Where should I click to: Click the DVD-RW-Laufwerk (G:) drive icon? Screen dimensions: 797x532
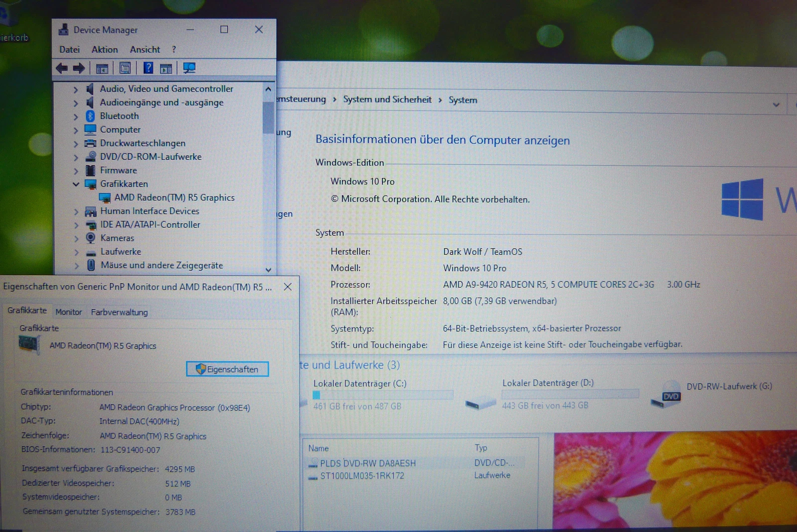pos(666,394)
